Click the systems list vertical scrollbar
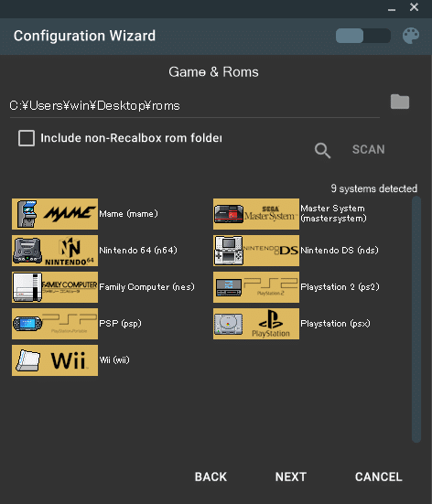Viewport: 432px width, 504px height. [x=416, y=319]
